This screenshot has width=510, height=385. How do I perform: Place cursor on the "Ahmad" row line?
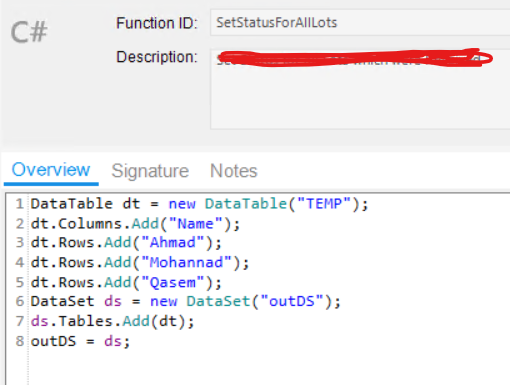tap(126, 243)
